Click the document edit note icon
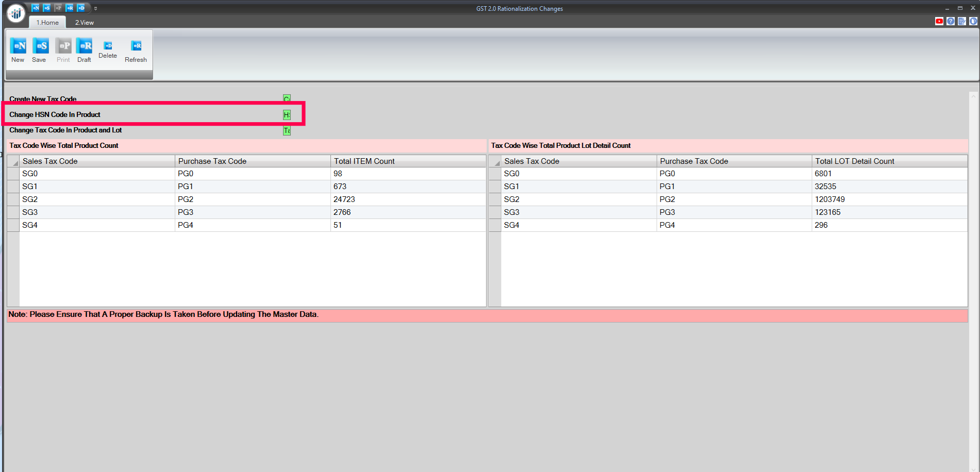This screenshot has height=472, width=980. [962, 21]
